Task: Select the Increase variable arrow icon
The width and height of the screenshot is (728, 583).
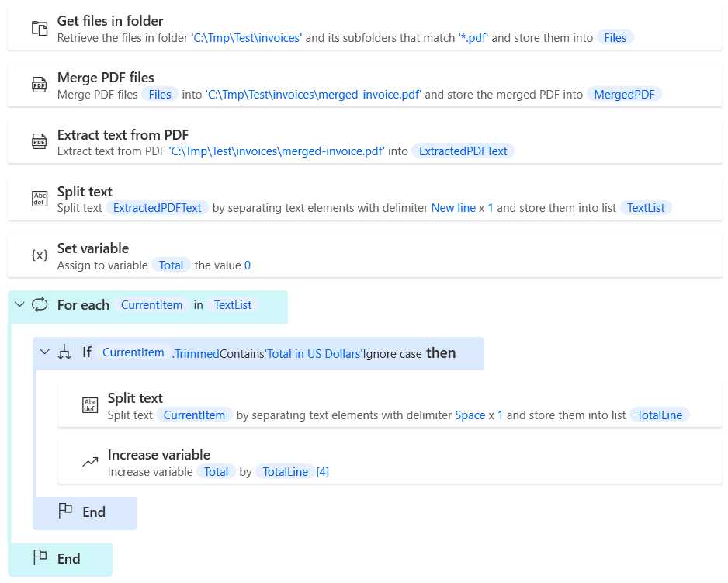Action: click(90, 461)
